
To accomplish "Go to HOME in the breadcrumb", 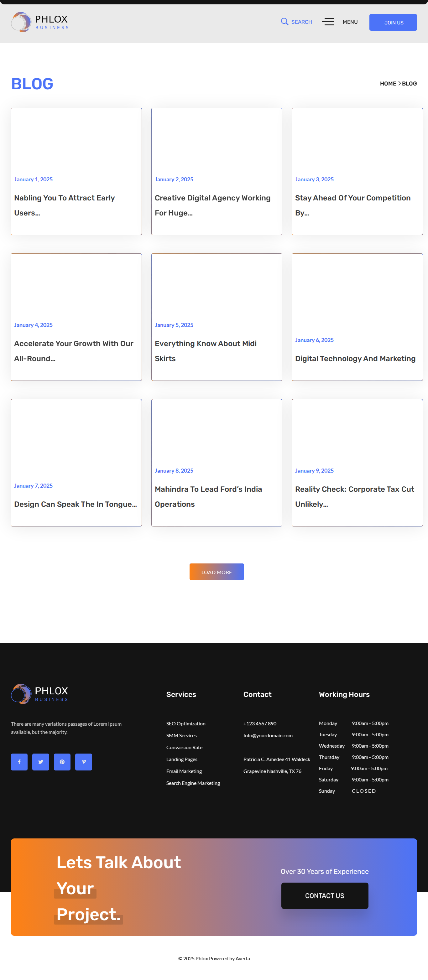I will tap(388, 84).
